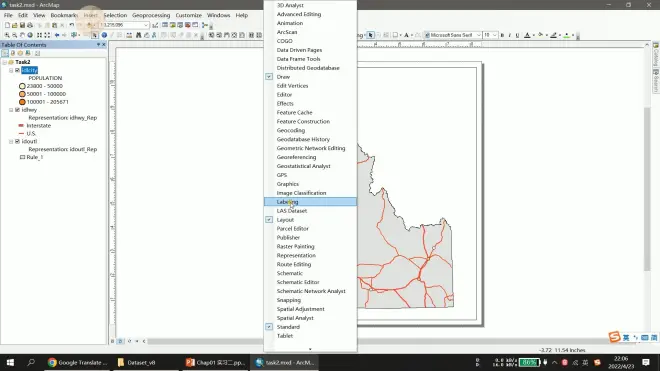Open the Editor toolbar icon
The image size is (660, 371).
point(155,25)
